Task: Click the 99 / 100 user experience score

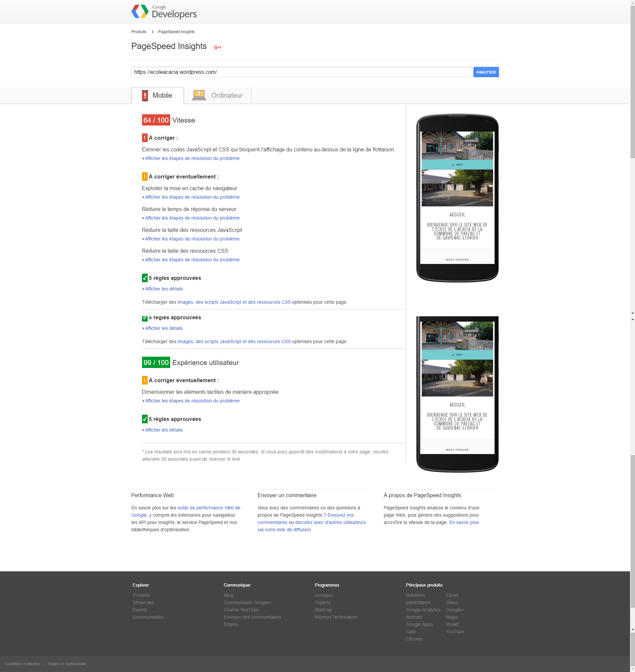Action: [x=156, y=363]
